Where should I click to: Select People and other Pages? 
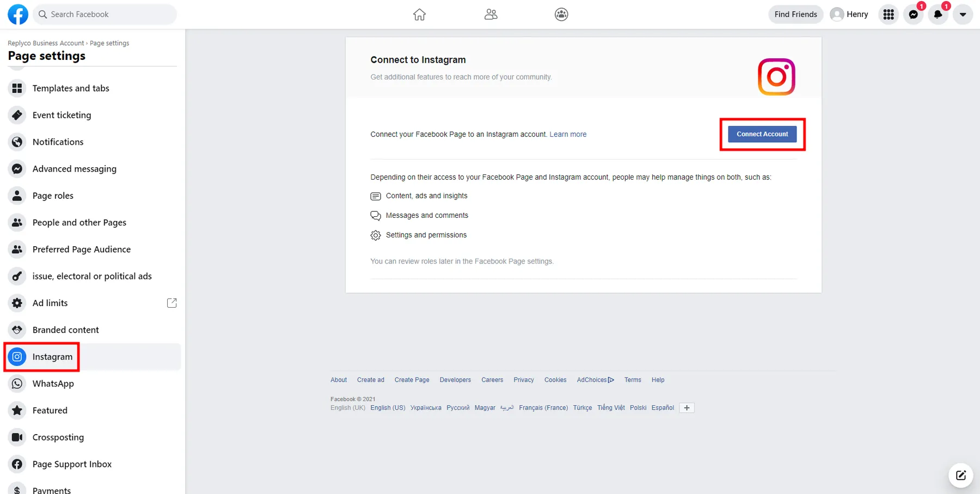click(x=93, y=222)
